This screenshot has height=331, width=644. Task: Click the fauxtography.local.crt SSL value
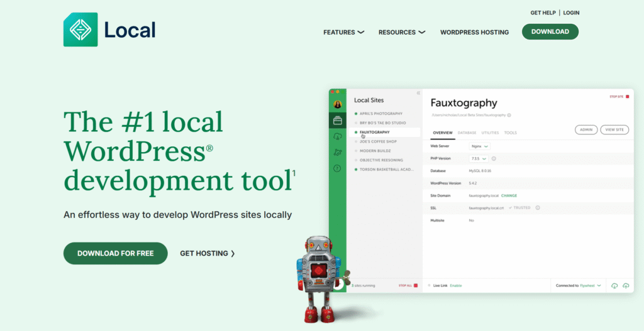pyautogui.click(x=486, y=208)
